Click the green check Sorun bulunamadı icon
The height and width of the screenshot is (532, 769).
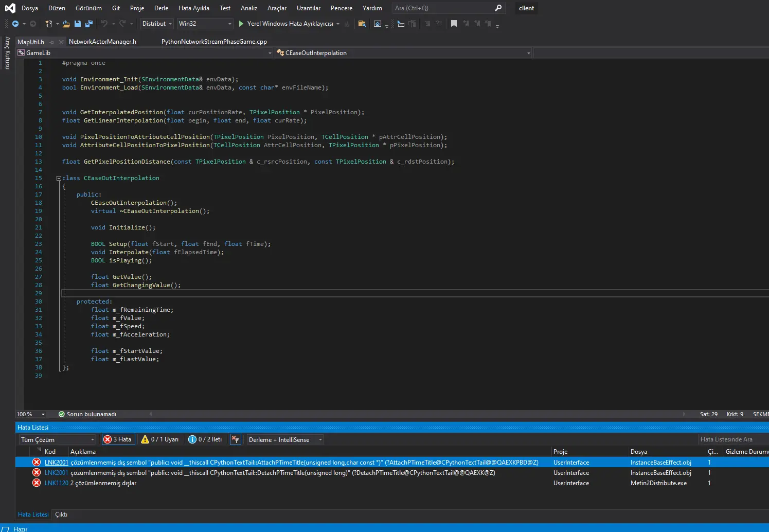point(62,414)
